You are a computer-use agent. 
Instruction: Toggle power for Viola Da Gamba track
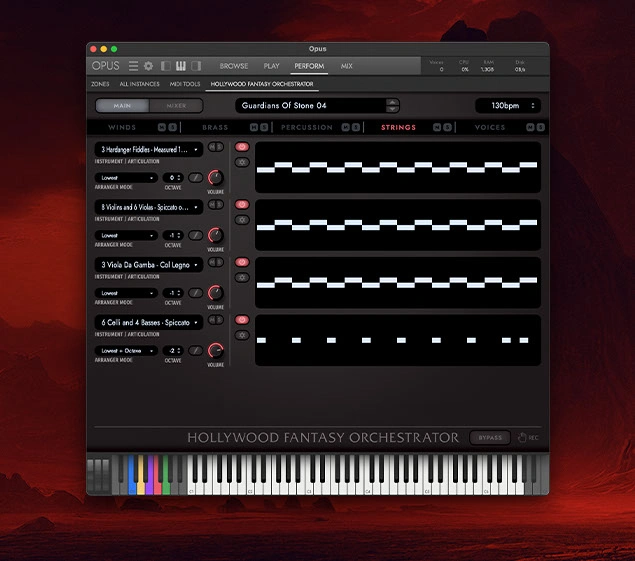pyautogui.click(x=242, y=262)
